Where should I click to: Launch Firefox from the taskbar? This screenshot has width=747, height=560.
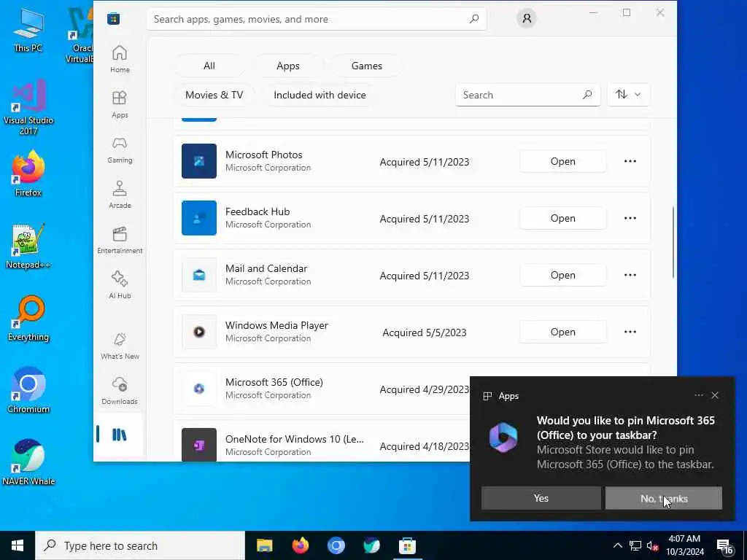(300, 545)
